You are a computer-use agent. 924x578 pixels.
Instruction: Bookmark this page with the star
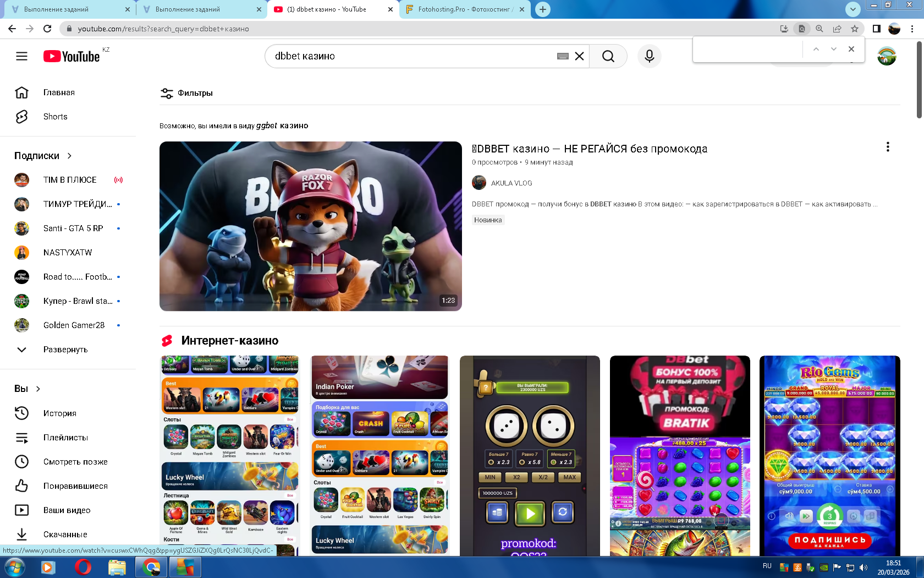pyautogui.click(x=854, y=29)
